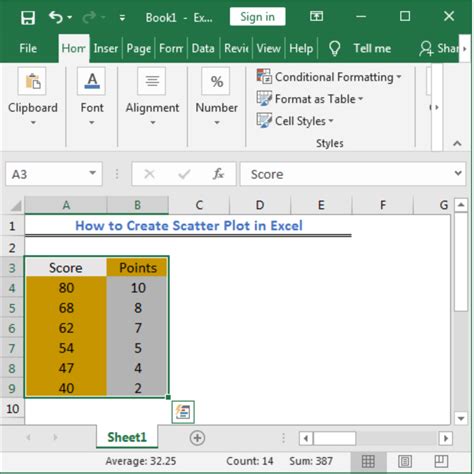Switch to the Data tab

(203, 49)
